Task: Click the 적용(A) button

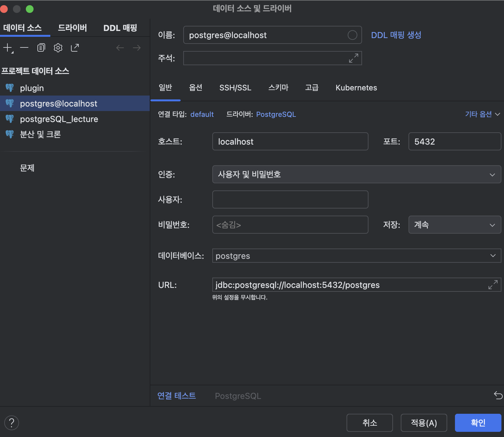Action: [x=424, y=423]
